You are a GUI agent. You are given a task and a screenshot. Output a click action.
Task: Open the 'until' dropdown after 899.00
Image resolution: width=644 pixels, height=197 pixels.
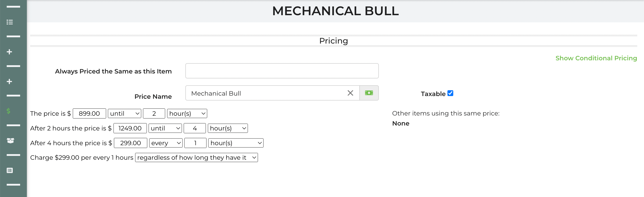click(125, 114)
